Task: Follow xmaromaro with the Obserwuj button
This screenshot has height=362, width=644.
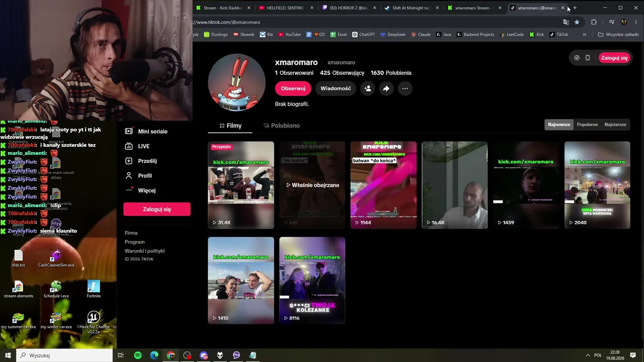Action: pyautogui.click(x=293, y=88)
